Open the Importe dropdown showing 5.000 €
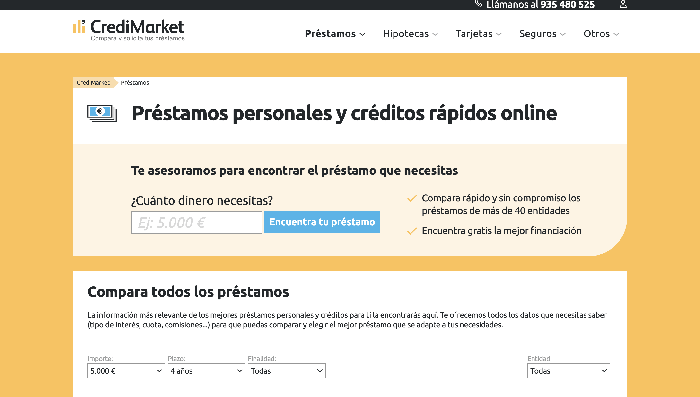 point(125,371)
